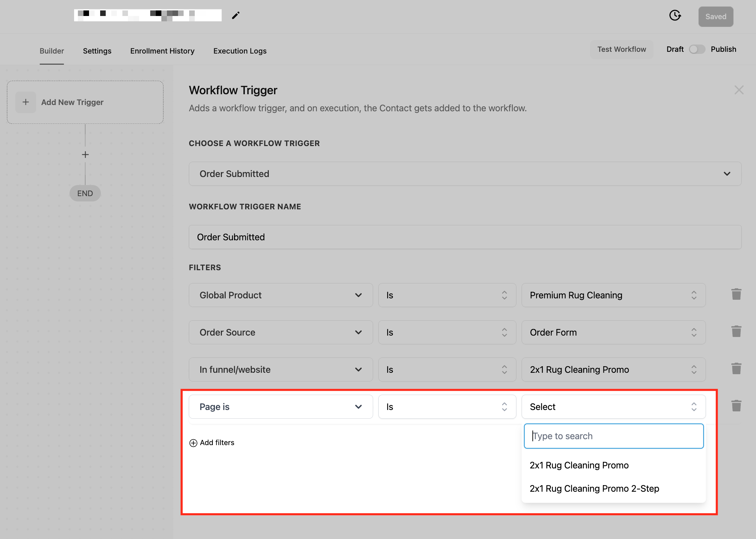The width and height of the screenshot is (756, 539).
Task: Delete the Order Source filter row
Action: tap(736, 332)
